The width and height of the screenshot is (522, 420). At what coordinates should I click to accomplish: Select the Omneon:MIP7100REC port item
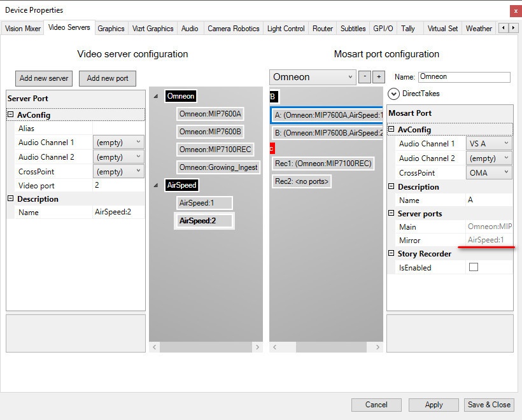pos(215,150)
